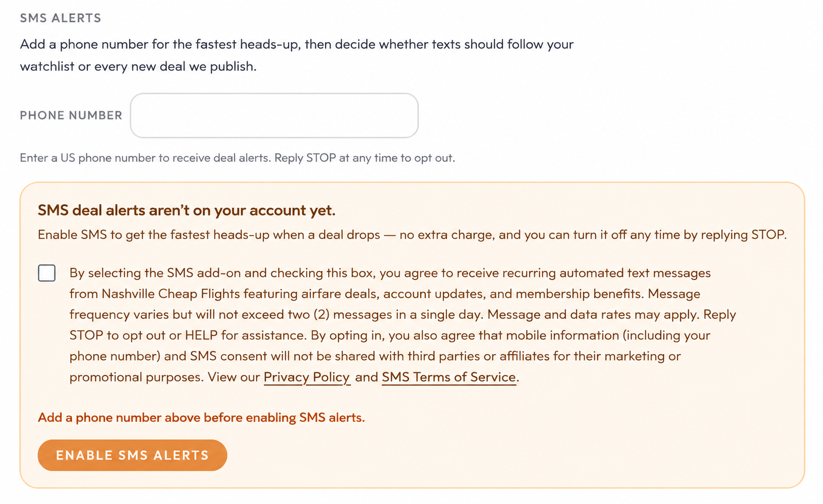Click 'Nashville Cheap Flights' in the consent text
Screen dimensions: 823x504
(171, 294)
